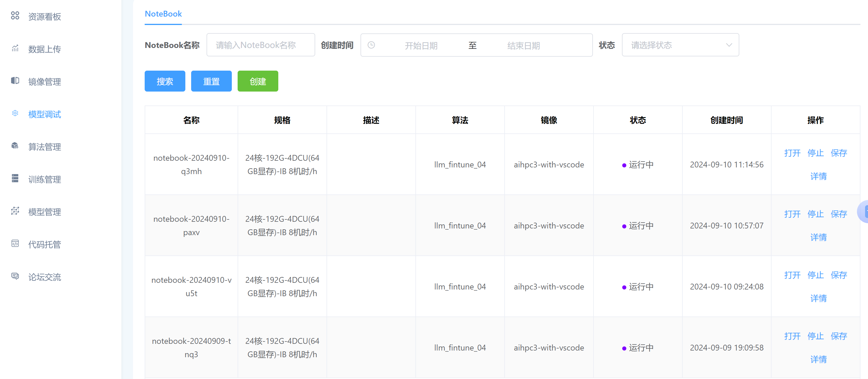868x379 pixels.
Task: Click 打开 for notebook-20240910-vu5t
Action: click(792, 275)
